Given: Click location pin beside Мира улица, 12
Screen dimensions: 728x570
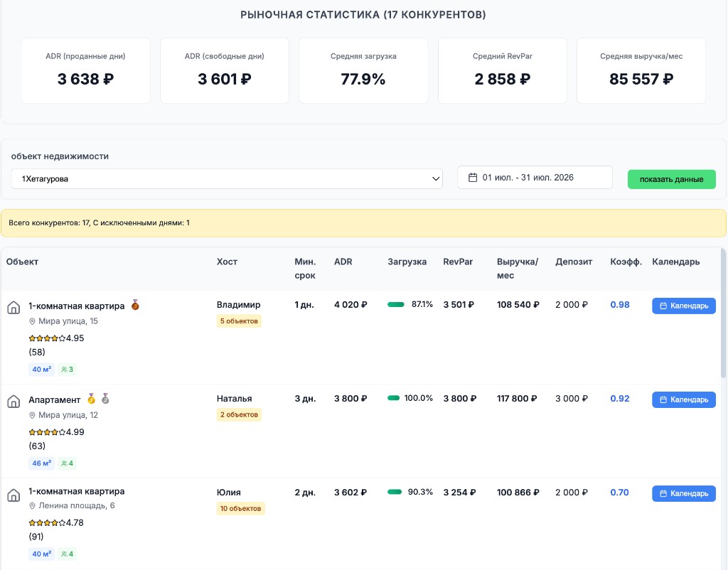Looking at the screenshot, I should (32, 415).
